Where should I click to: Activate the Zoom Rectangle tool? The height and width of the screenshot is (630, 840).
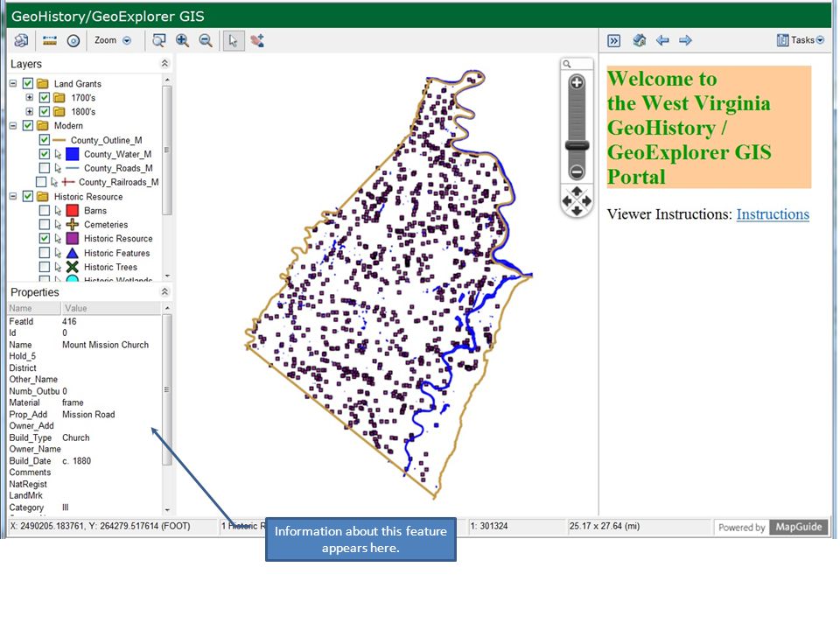(x=159, y=40)
